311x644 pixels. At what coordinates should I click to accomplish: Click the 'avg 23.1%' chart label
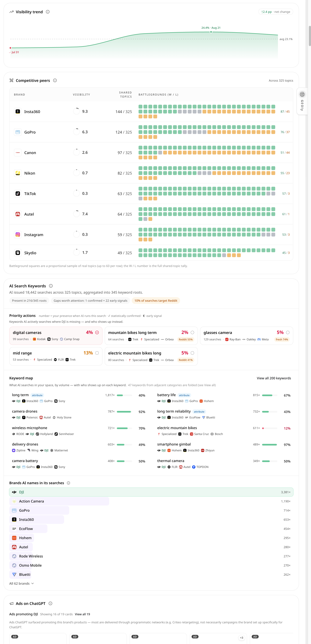coord(286,39)
